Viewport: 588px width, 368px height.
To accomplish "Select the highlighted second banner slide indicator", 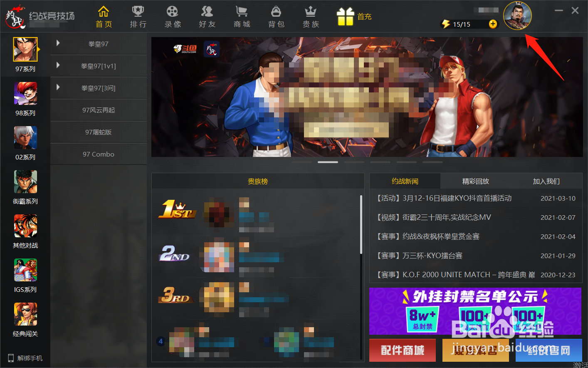I will 328,162.
